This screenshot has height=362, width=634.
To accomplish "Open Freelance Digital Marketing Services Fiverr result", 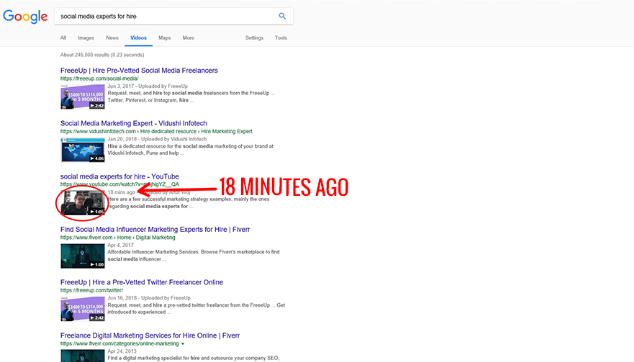I will pyautogui.click(x=150, y=335).
